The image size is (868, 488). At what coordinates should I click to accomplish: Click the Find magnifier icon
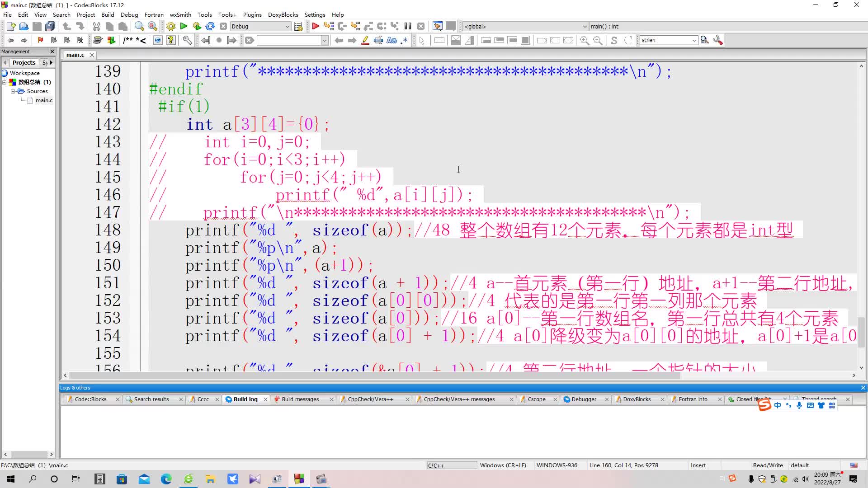[x=139, y=26]
